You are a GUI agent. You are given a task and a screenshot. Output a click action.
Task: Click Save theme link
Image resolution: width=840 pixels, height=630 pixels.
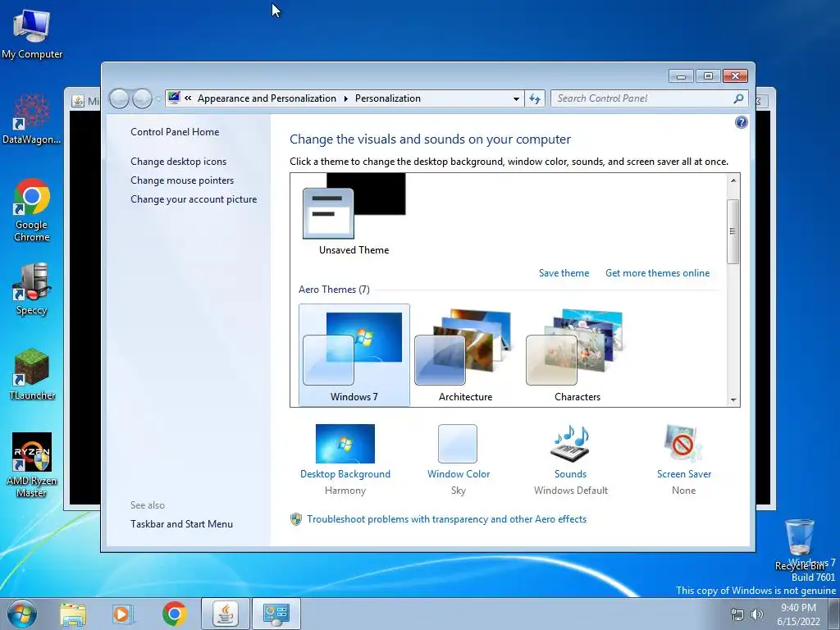tap(564, 272)
